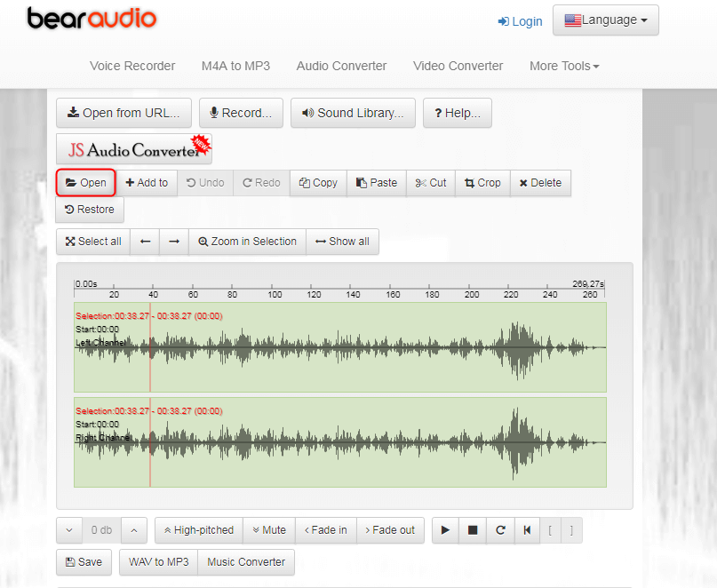Open Music Converter tool
The height and width of the screenshot is (588, 717).
pos(246,562)
